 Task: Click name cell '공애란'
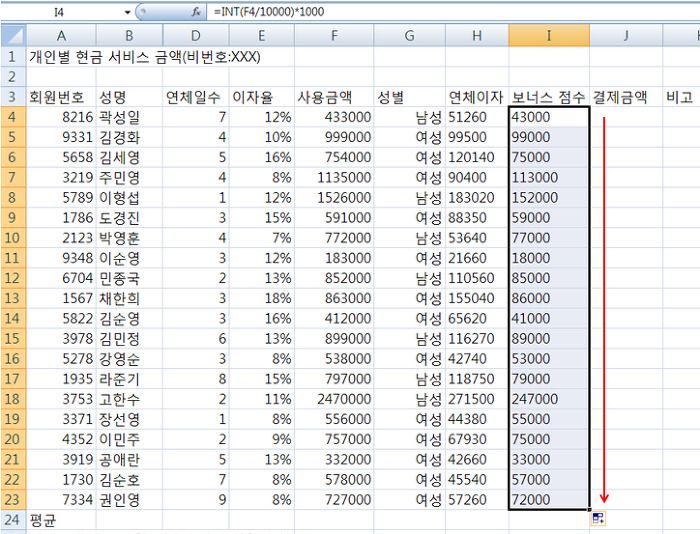pos(129,459)
